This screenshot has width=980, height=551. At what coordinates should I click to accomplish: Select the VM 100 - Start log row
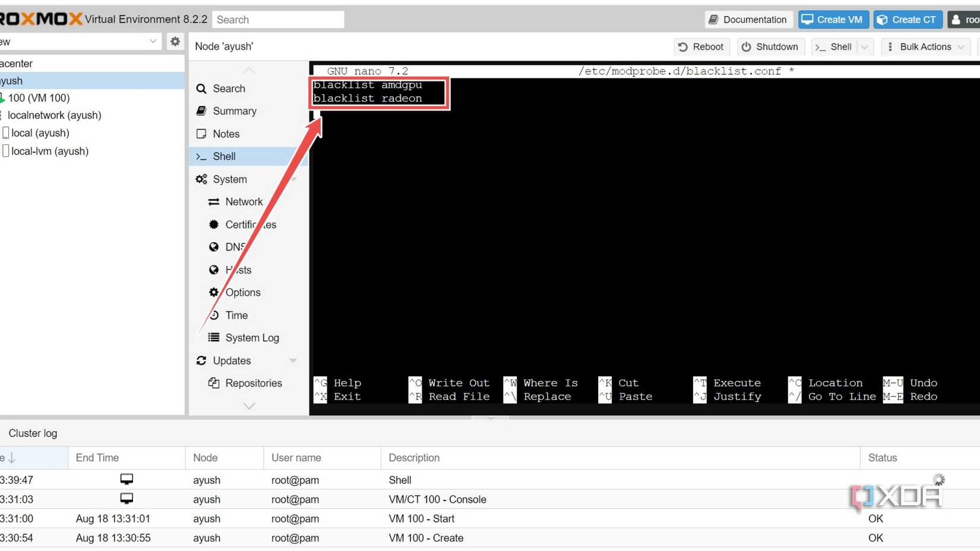tap(490, 518)
